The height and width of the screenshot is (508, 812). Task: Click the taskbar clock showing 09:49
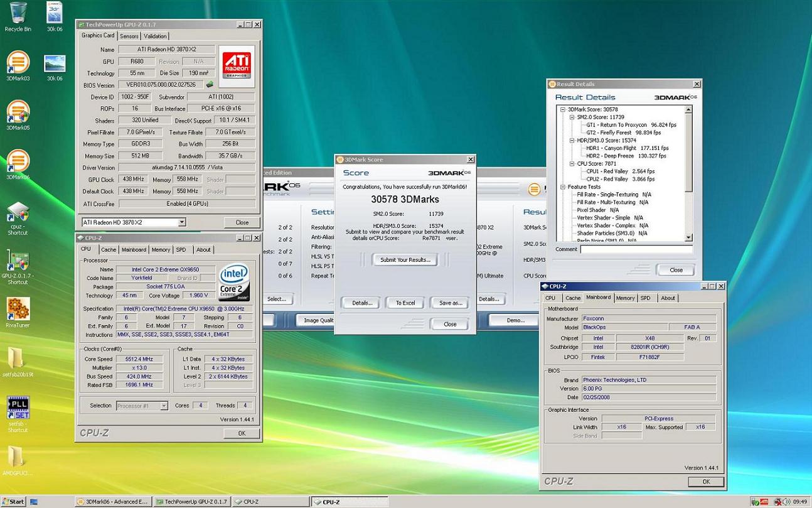[800, 502]
